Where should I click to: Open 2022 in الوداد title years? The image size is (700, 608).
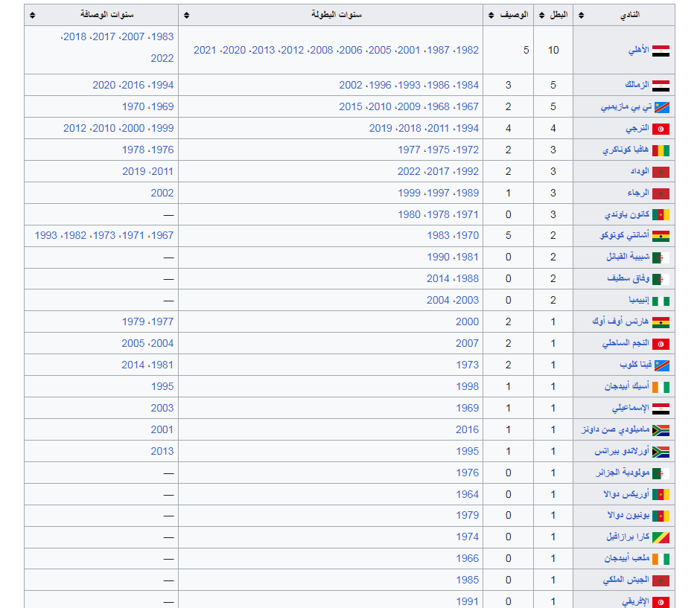pos(409,171)
